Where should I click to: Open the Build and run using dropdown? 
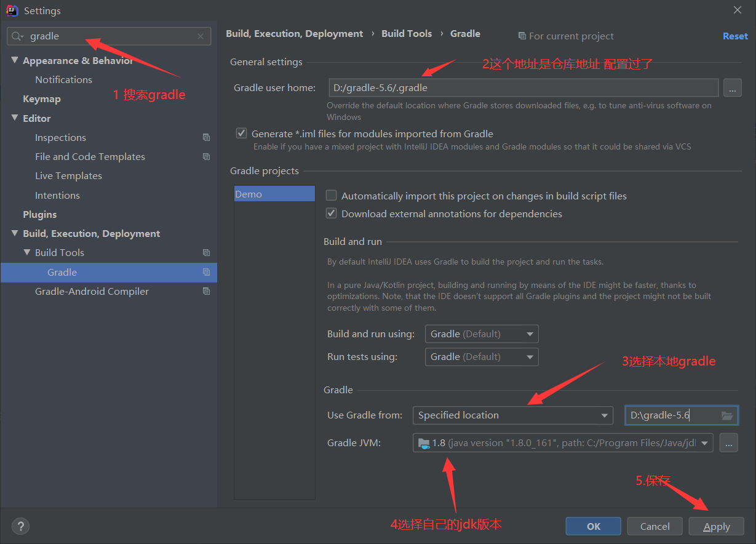482,334
